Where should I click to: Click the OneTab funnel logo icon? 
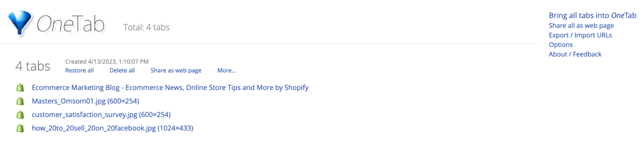[20, 22]
